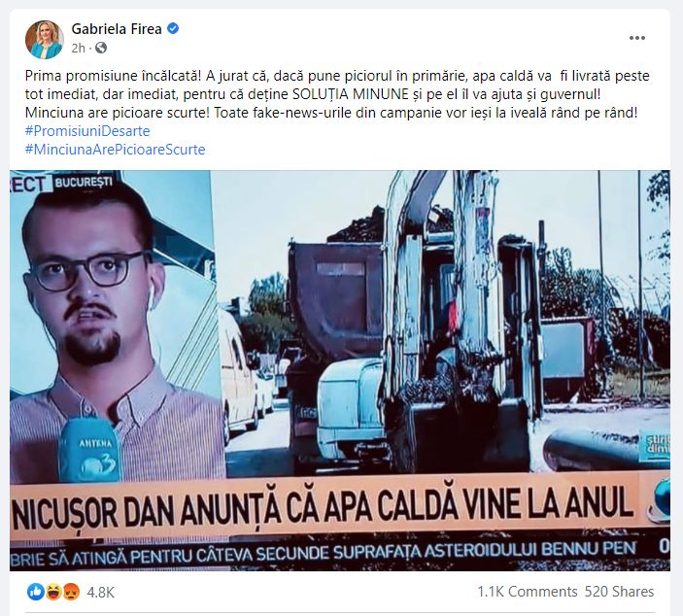683x616 pixels.
Task: Open the 1.1K Comments
Action: [x=527, y=592]
